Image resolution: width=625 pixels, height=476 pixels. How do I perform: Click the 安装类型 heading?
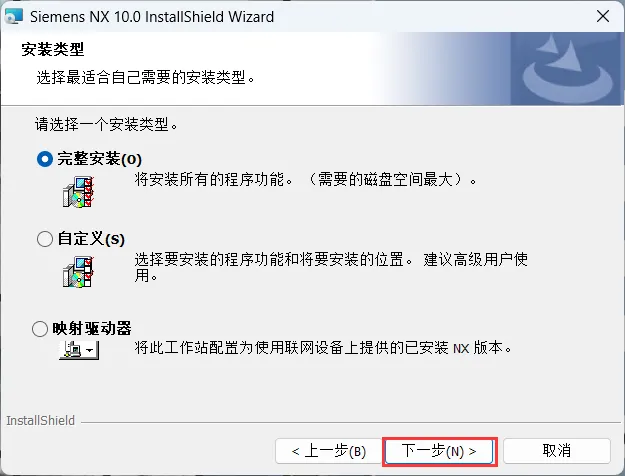coord(53,49)
